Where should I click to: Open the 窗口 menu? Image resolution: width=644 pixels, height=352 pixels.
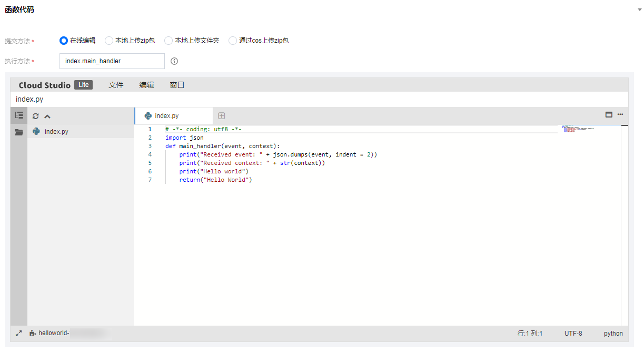point(177,85)
